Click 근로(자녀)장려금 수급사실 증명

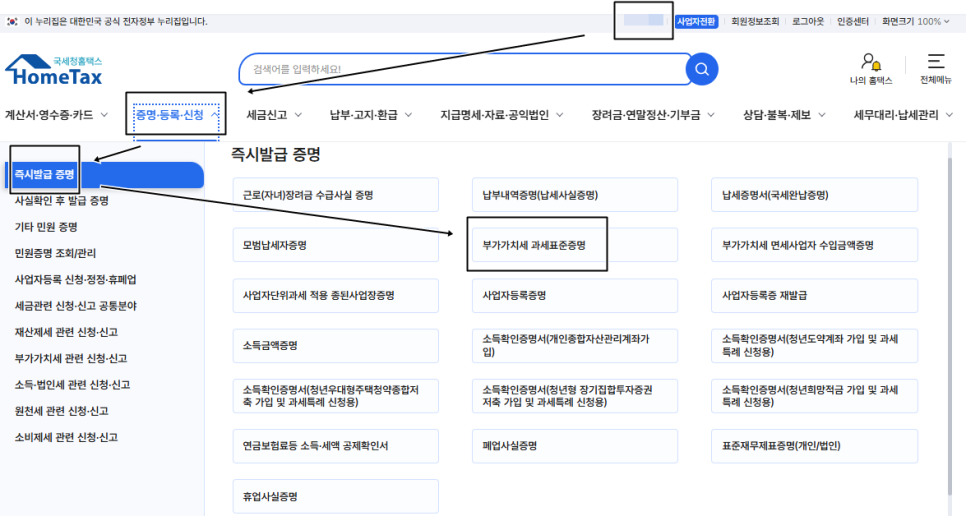(336, 195)
